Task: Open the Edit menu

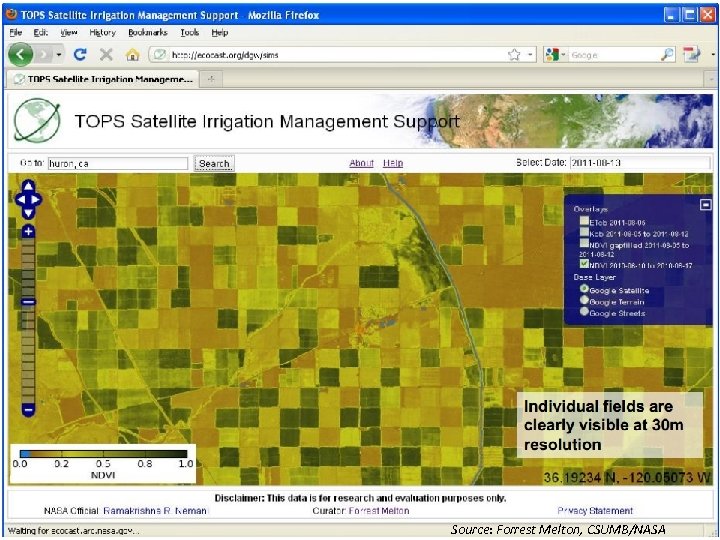Action: (40, 33)
